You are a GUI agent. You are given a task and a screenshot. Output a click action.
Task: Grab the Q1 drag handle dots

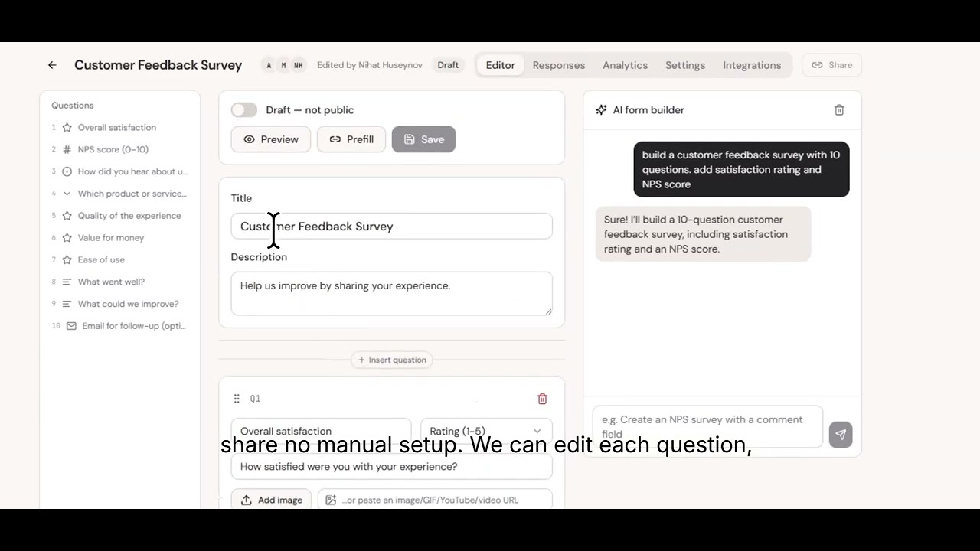237,399
